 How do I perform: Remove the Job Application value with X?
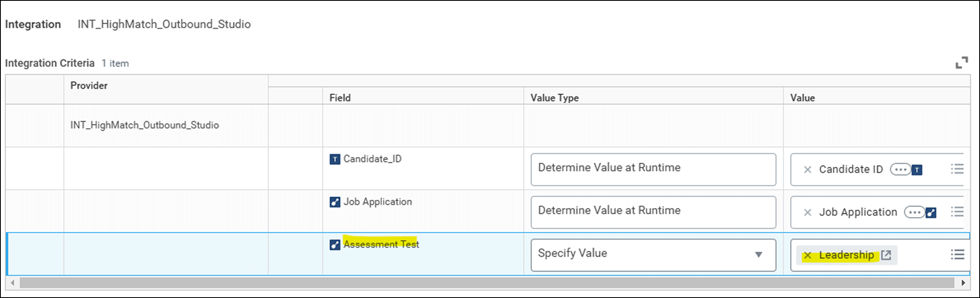(807, 212)
